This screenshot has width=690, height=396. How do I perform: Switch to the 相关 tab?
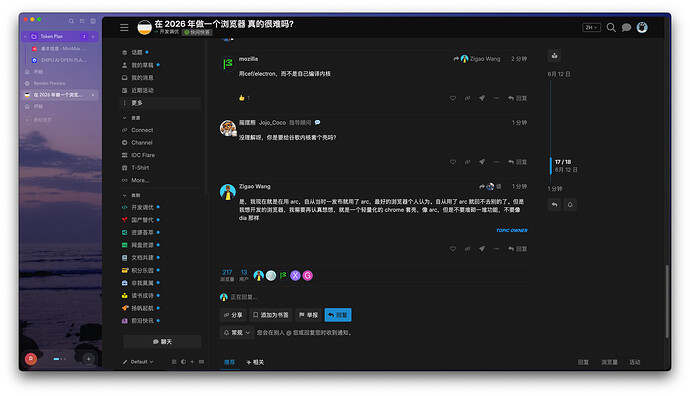point(255,362)
